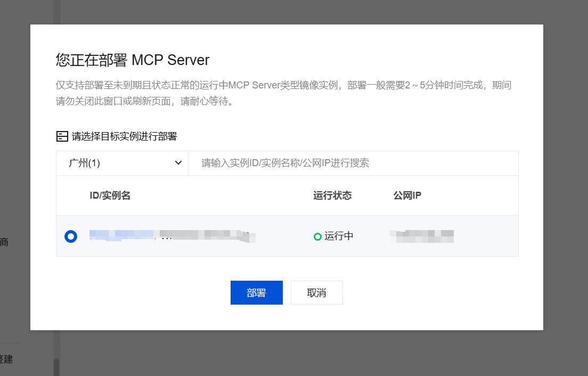The height and width of the screenshot is (376, 588).
Task: Click the green running status circle icon
Action: click(x=317, y=236)
